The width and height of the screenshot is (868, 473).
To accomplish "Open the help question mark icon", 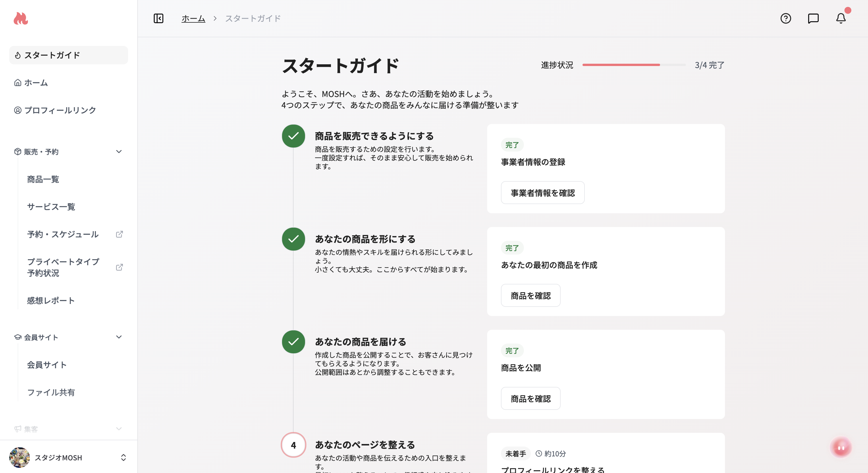I will tap(786, 19).
